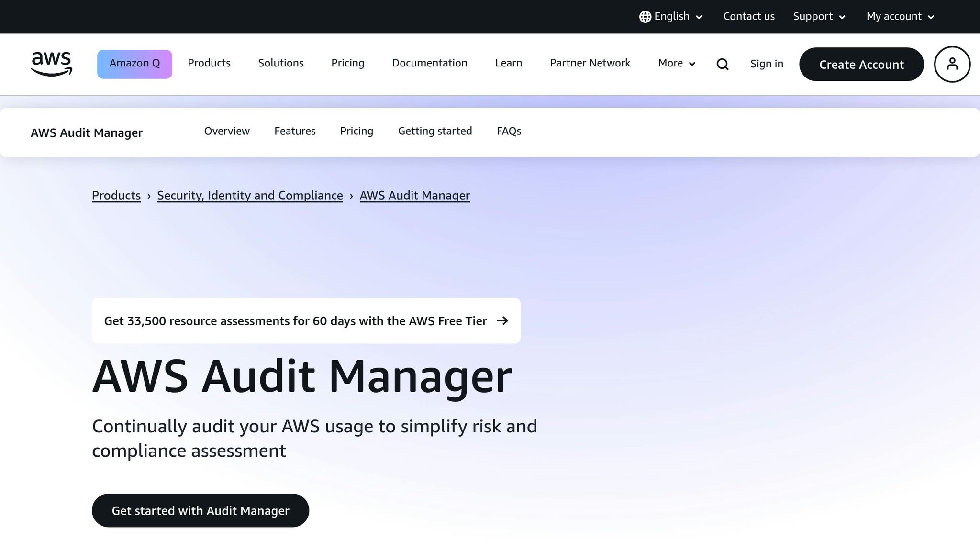Open the Products menu in main nav

pyautogui.click(x=209, y=63)
